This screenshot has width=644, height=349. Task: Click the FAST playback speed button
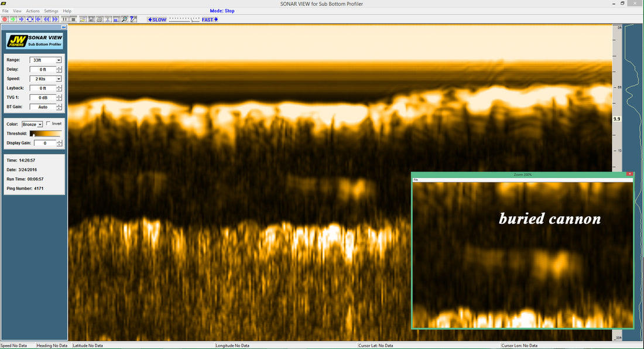[x=210, y=20]
